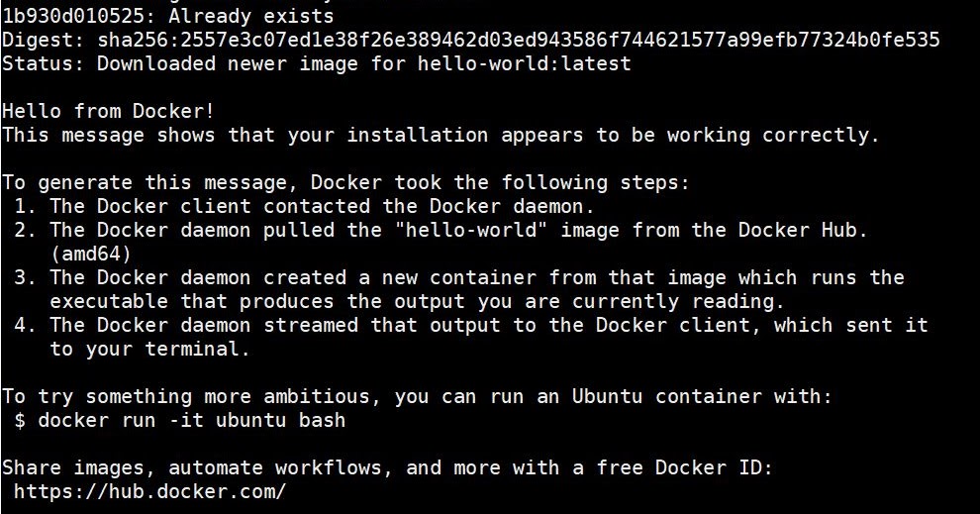The height and width of the screenshot is (514, 980).
Task: Click the "Hello from Docker!" line
Action: pyautogui.click(x=108, y=111)
